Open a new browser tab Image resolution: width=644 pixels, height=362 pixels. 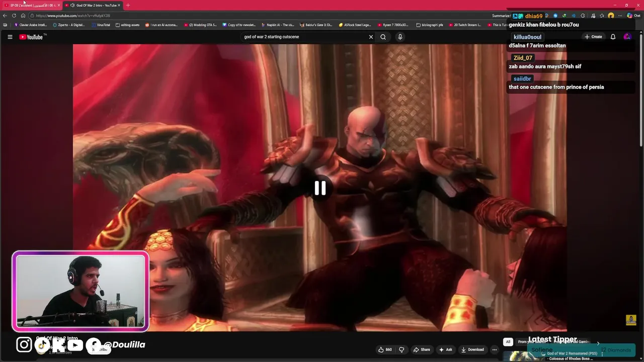pyautogui.click(x=128, y=5)
